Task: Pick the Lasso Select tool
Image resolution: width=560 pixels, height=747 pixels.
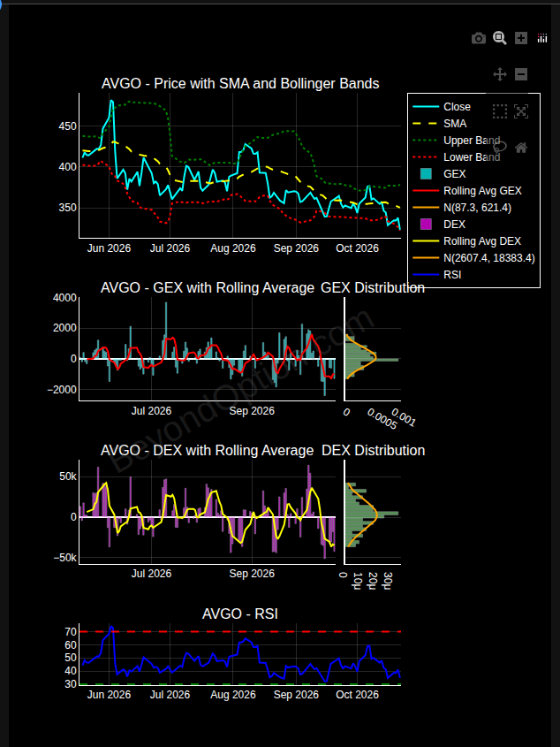Action: pos(500,148)
